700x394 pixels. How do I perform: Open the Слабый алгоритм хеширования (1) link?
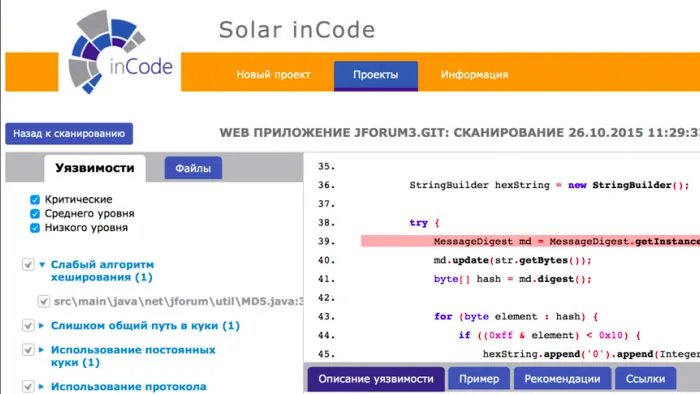(102, 271)
